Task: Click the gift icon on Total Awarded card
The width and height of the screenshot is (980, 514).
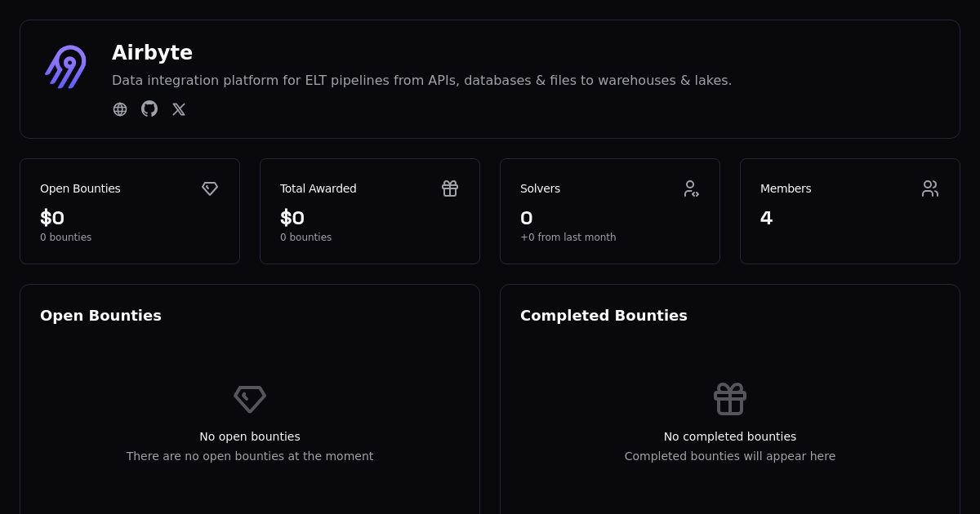Action: pyautogui.click(x=450, y=188)
